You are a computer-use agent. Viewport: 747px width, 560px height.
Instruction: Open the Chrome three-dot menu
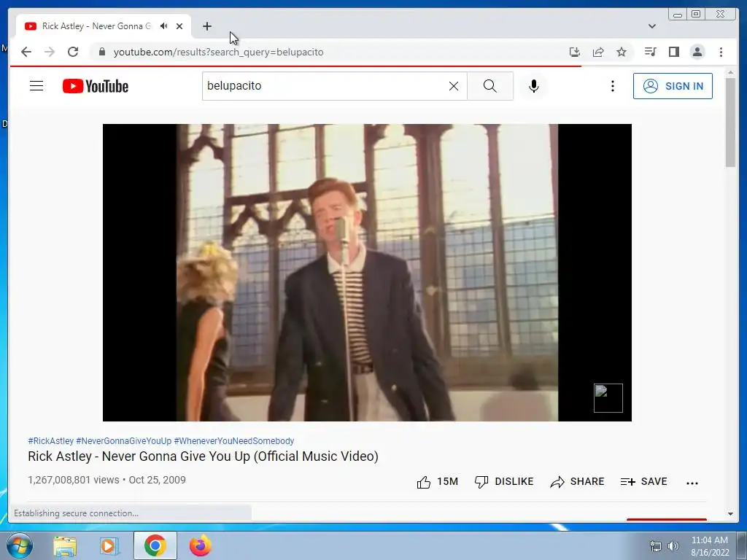721,52
